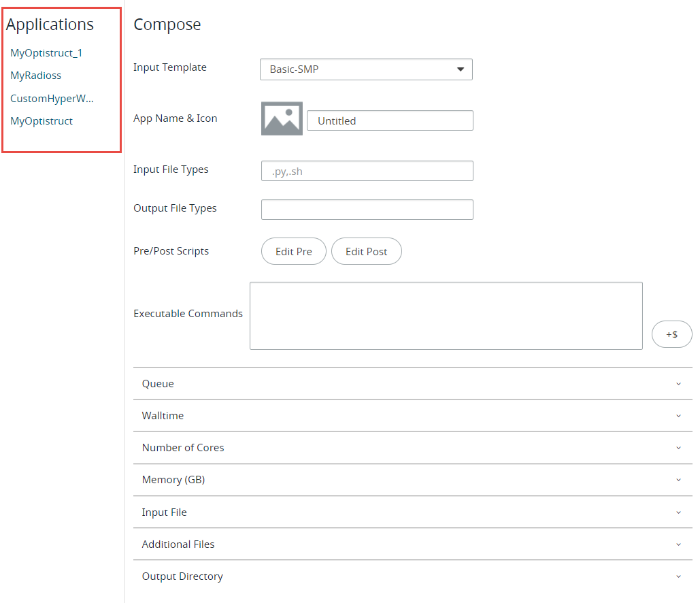
Task: Expand the Walltime section
Action: pyautogui.click(x=413, y=416)
